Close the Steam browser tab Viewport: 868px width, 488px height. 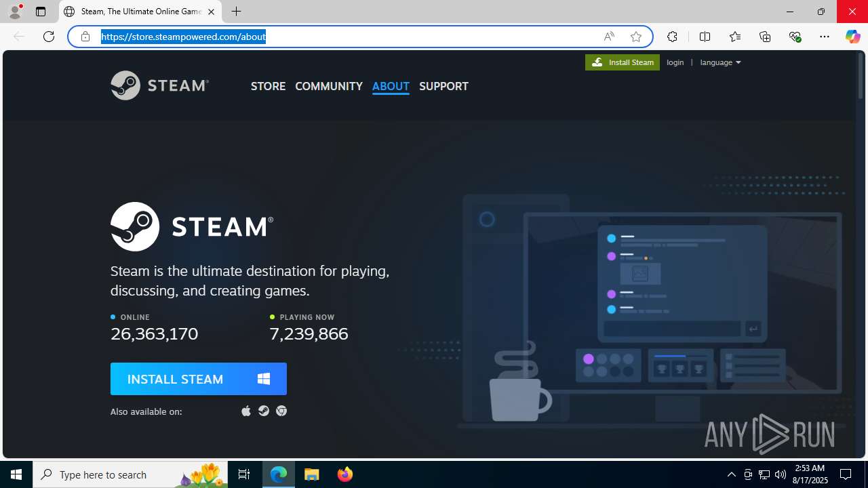211,12
